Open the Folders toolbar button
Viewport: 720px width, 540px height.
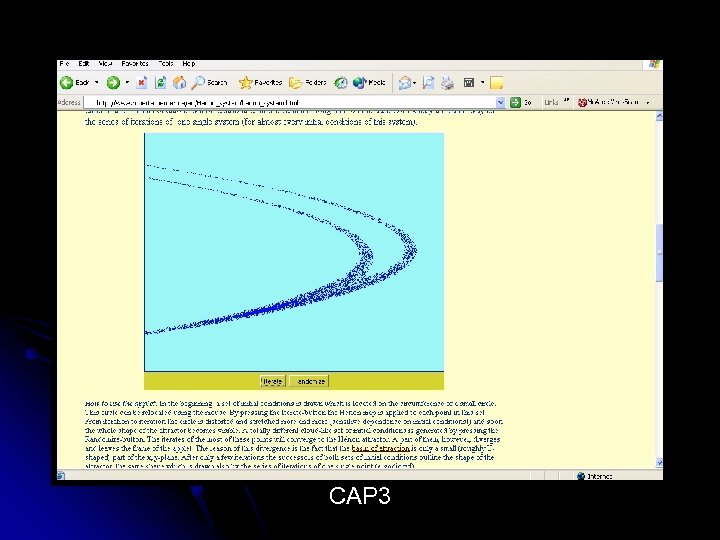pyautogui.click(x=308, y=83)
